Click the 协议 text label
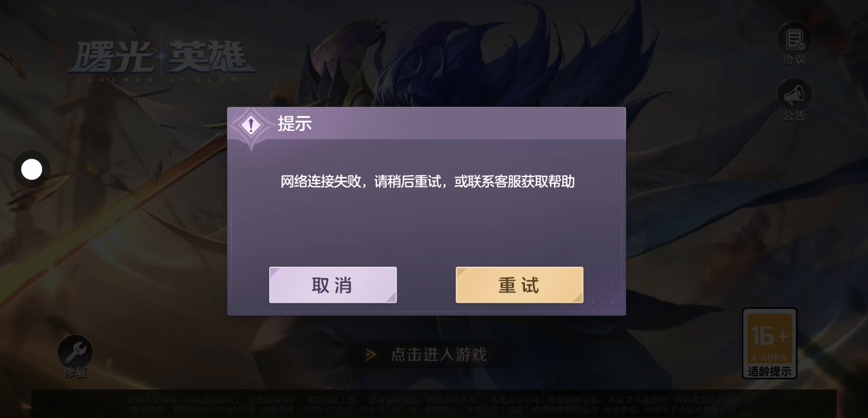 coord(795,60)
